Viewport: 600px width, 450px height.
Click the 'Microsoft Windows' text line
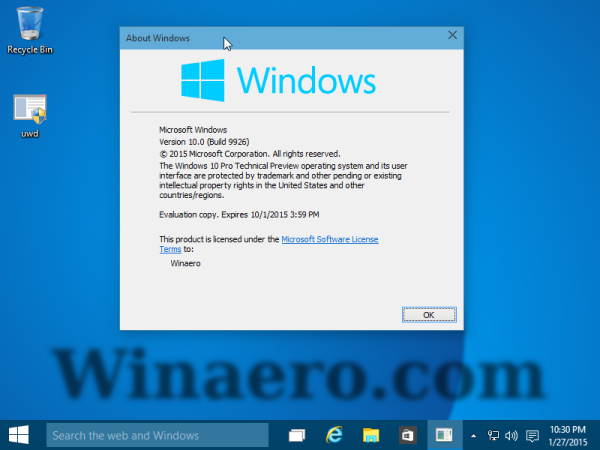point(193,130)
